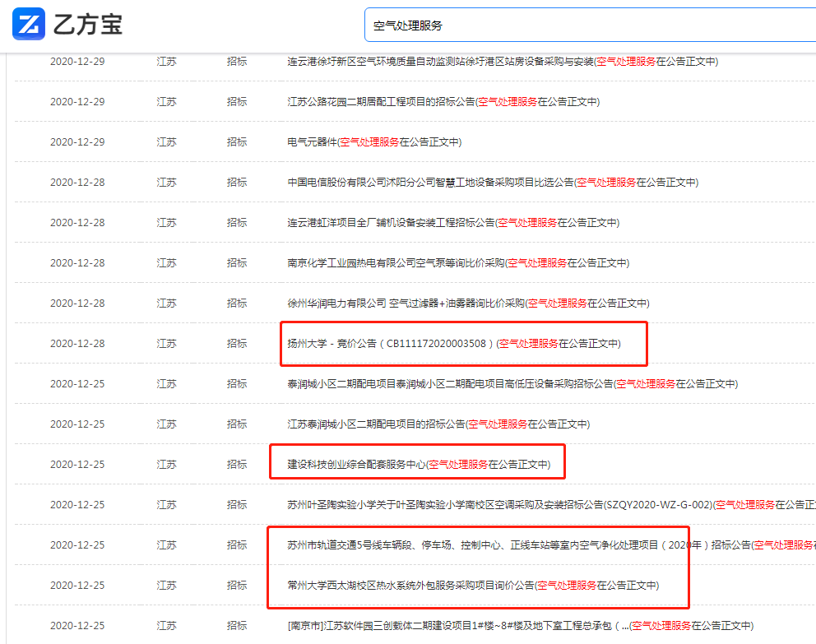
Task: Open 苏州市轨道交通5号线室内空气净化处理项目 notice
Action: [552, 545]
